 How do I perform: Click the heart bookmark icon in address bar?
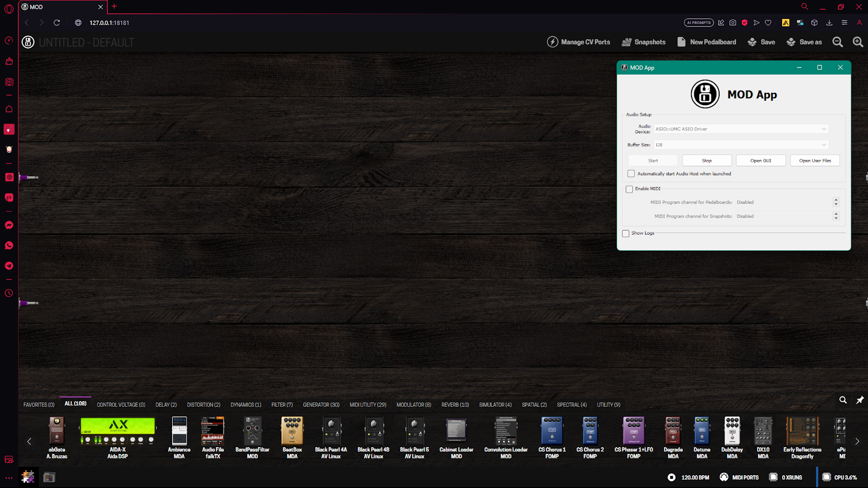(x=768, y=22)
